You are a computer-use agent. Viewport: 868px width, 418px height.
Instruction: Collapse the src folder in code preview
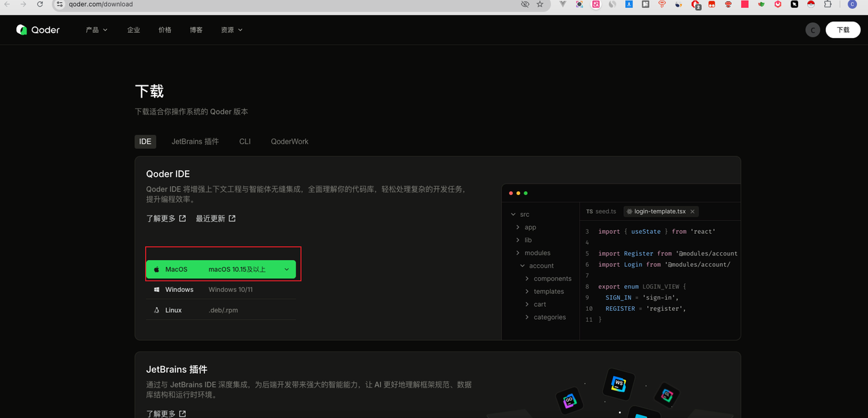(520, 214)
